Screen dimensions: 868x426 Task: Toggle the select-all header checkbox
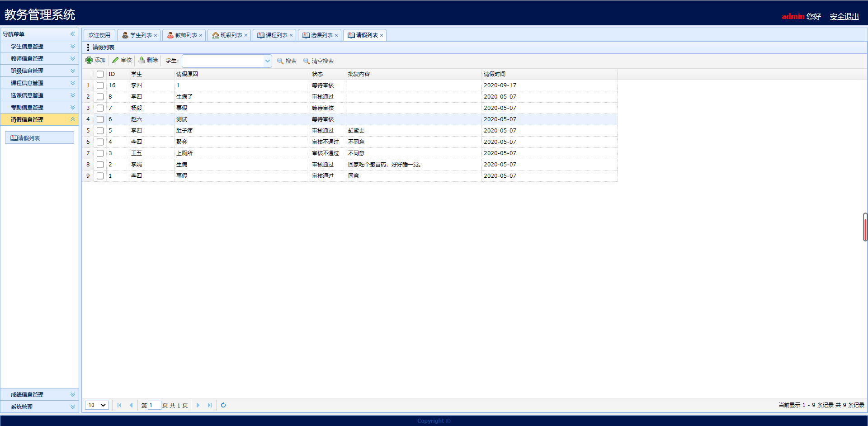point(100,74)
